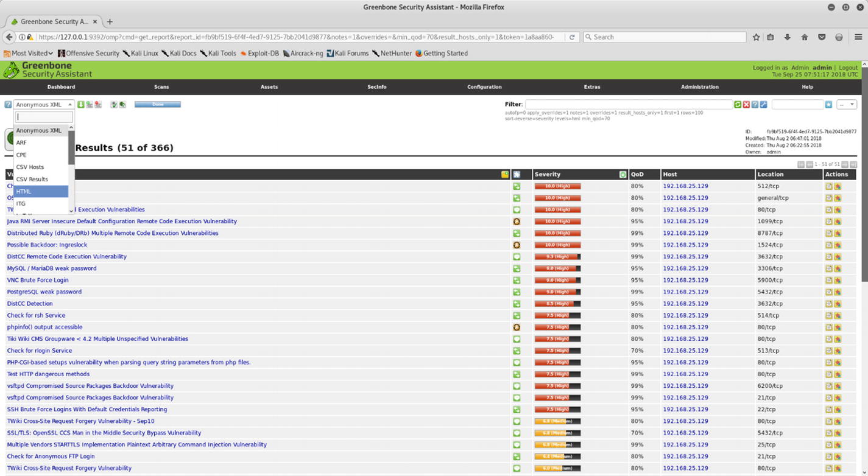The width and height of the screenshot is (868, 476).
Task: Open the filter help question-mark icon
Action: click(x=755, y=105)
